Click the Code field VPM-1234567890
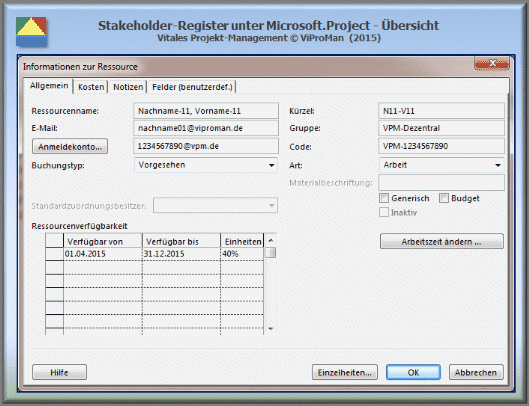Screen dimensions: 529x406 pyautogui.click(x=441, y=146)
